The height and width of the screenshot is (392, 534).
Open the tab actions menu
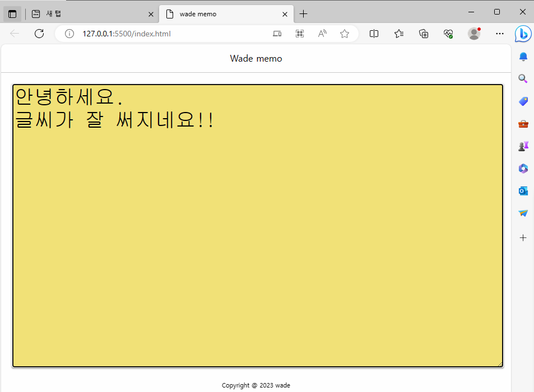12,13
